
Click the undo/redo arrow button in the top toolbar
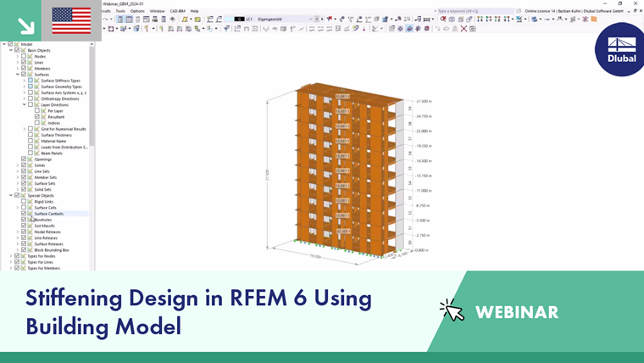[106, 19]
